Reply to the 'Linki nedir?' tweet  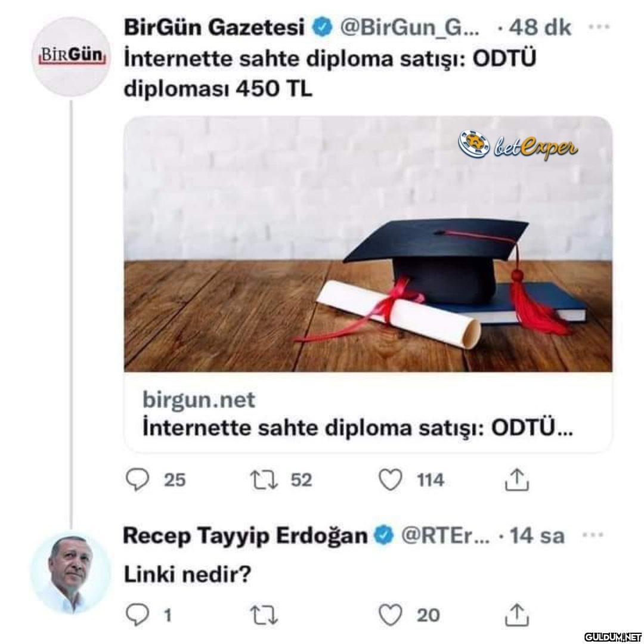(138, 615)
